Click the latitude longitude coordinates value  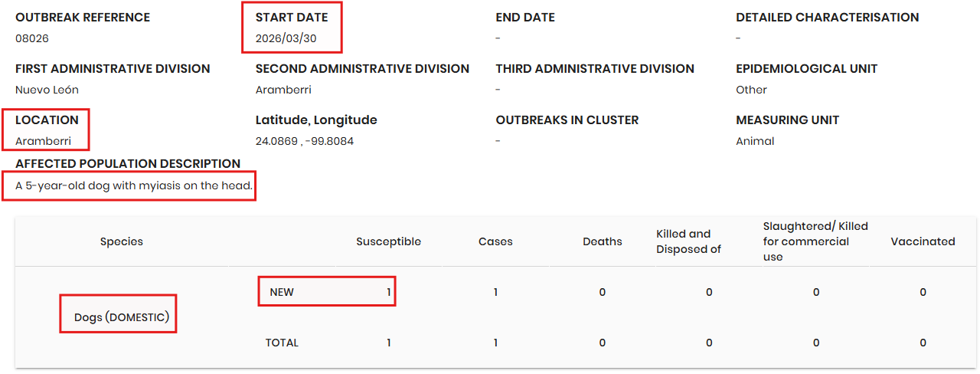point(305,141)
